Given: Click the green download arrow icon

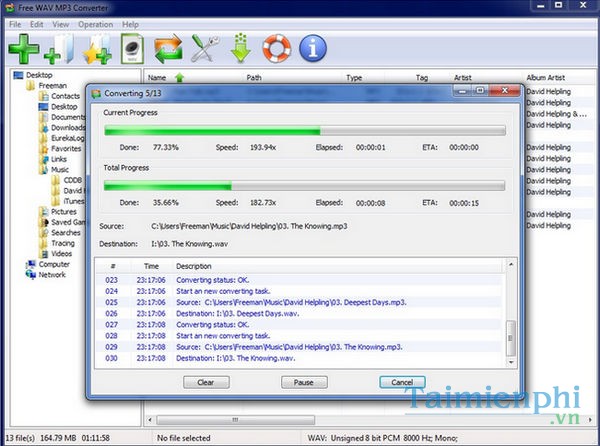Looking at the screenshot, I should (241, 49).
